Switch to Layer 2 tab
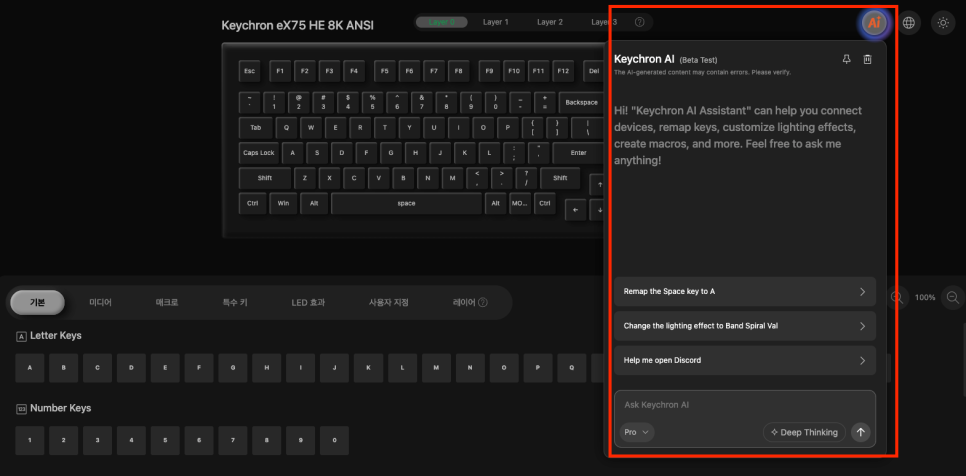The image size is (966, 476). [x=550, y=22]
